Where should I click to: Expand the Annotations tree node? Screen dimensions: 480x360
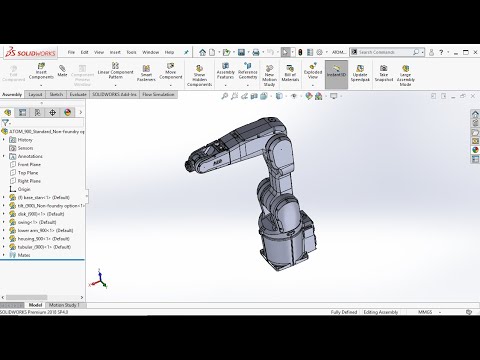[x=4, y=156]
